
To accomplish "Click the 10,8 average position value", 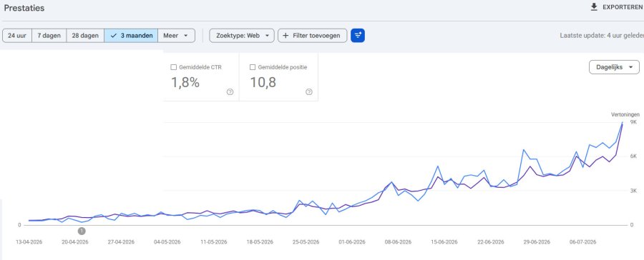I will [x=263, y=82].
